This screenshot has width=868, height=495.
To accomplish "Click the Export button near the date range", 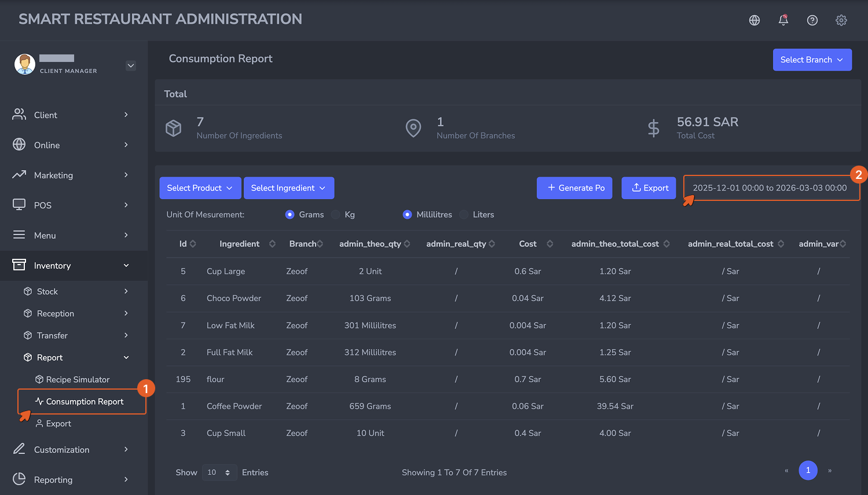I will pos(649,188).
